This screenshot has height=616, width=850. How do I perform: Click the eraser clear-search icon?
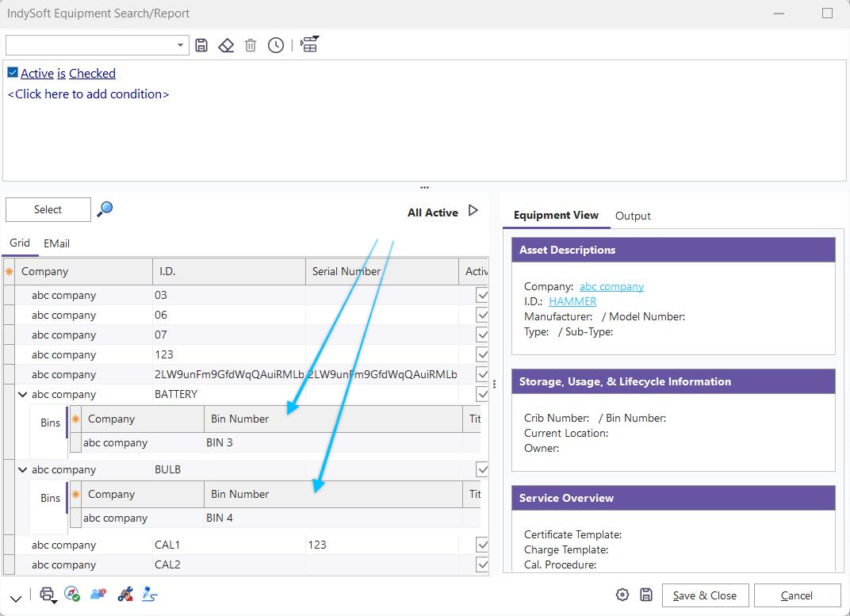226,45
